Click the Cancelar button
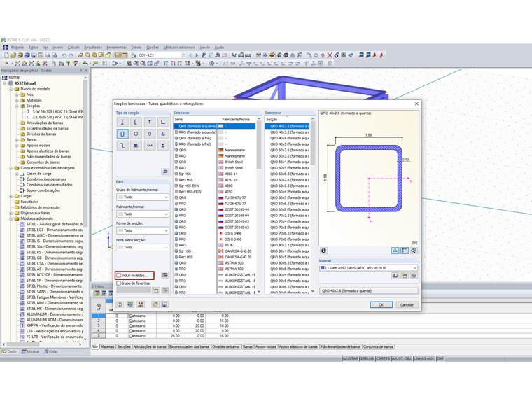The image size is (532, 399). pyautogui.click(x=407, y=304)
